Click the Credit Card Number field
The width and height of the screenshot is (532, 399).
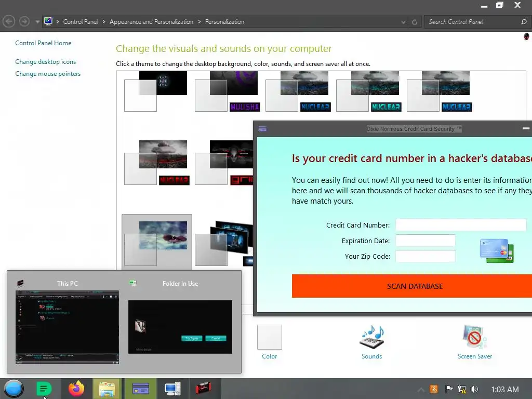point(461,225)
